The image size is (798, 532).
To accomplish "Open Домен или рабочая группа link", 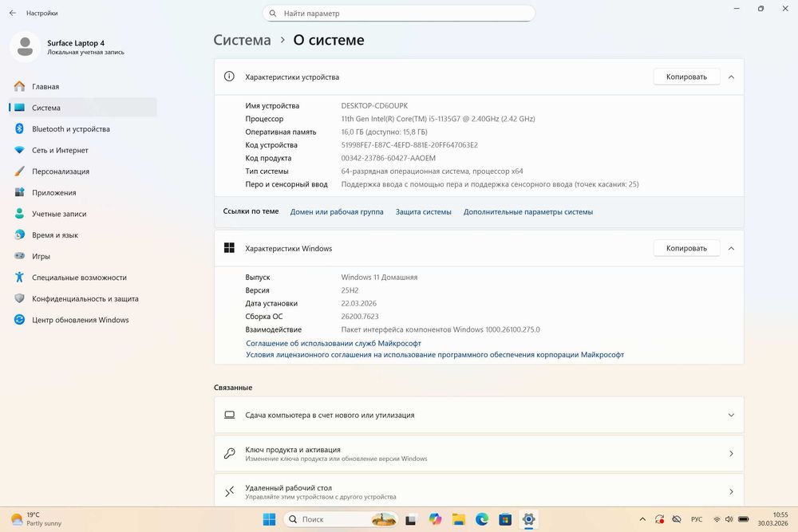I will pyautogui.click(x=337, y=212).
